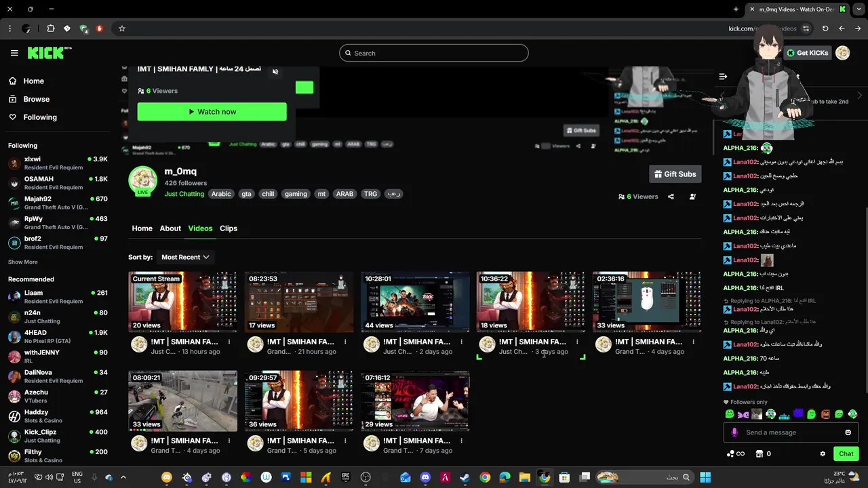The height and width of the screenshot is (488, 868).
Task: Share the channel with the share icon
Action: pos(671,197)
